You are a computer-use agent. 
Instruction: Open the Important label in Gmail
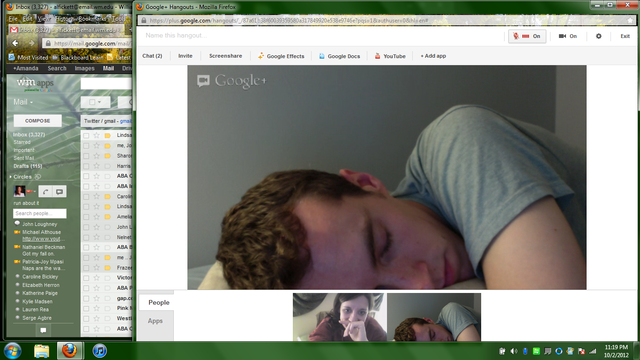[x=24, y=150]
